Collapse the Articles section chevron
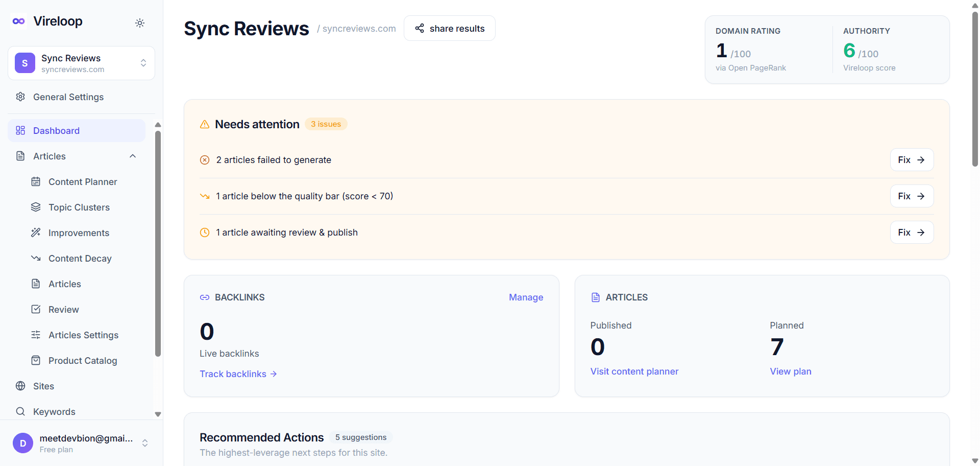This screenshot has width=980, height=466. click(x=133, y=156)
